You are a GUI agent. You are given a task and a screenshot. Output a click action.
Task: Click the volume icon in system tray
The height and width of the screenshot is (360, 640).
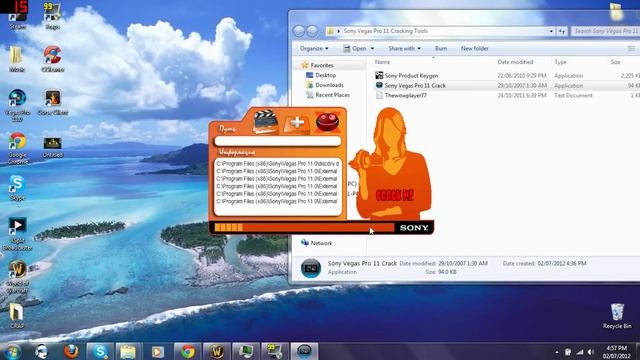pos(591,352)
